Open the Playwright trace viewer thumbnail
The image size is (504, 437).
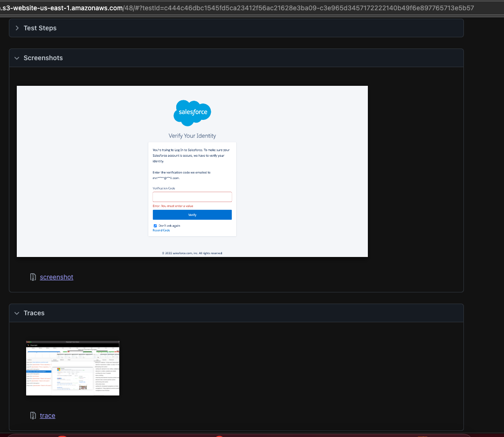[x=73, y=368]
